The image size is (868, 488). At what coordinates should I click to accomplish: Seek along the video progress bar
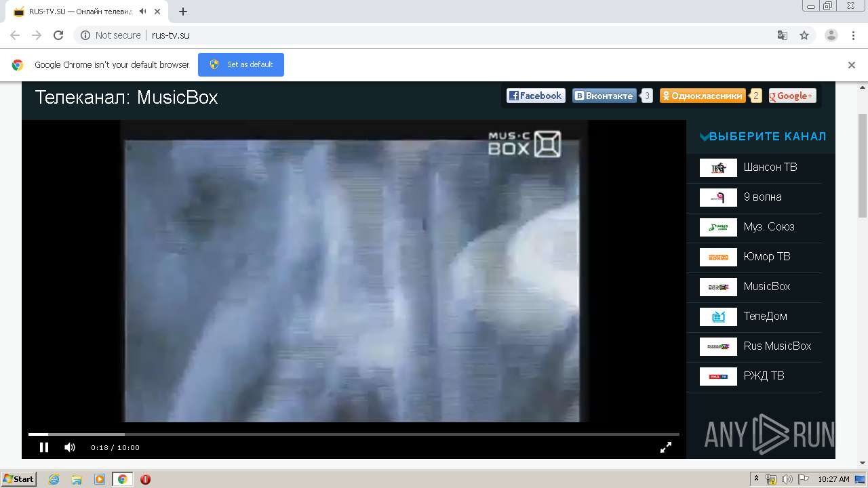point(353,434)
